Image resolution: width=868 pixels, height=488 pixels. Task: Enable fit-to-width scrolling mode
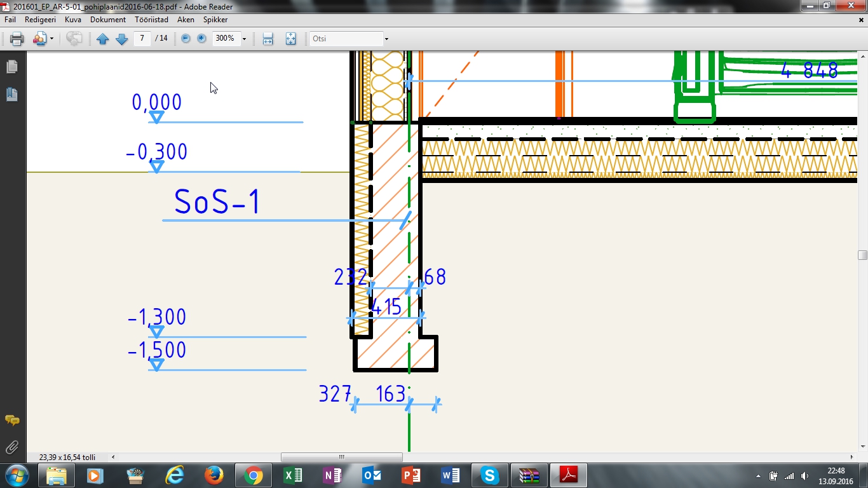click(x=268, y=39)
